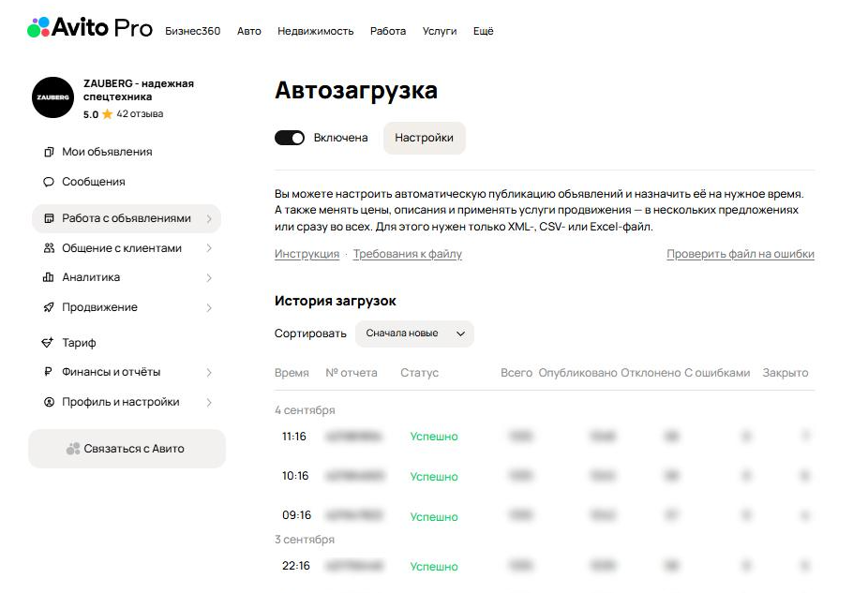Expand the Работа с объявлениями section
Image resolution: width=868 pixels, height=593 pixels.
[208, 219]
